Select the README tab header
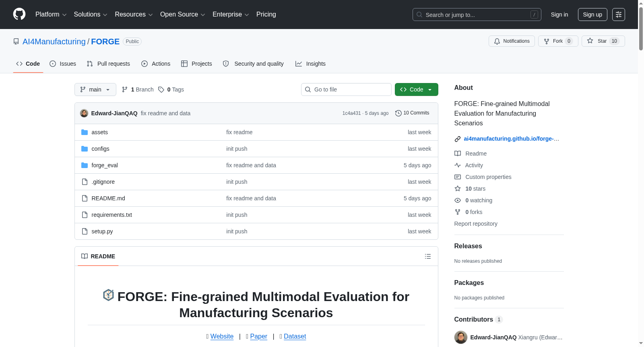644x347 pixels. [x=98, y=256]
